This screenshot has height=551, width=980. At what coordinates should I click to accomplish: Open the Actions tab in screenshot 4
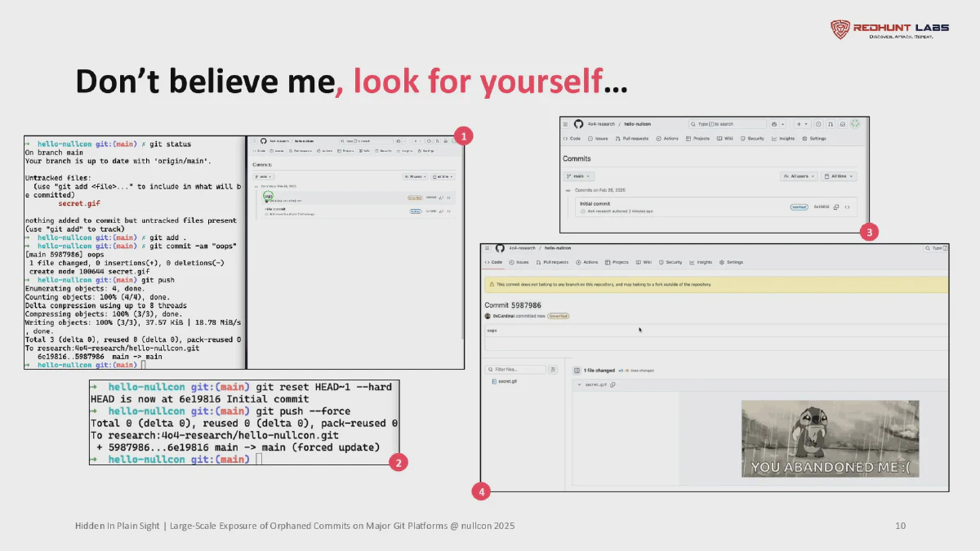point(586,262)
